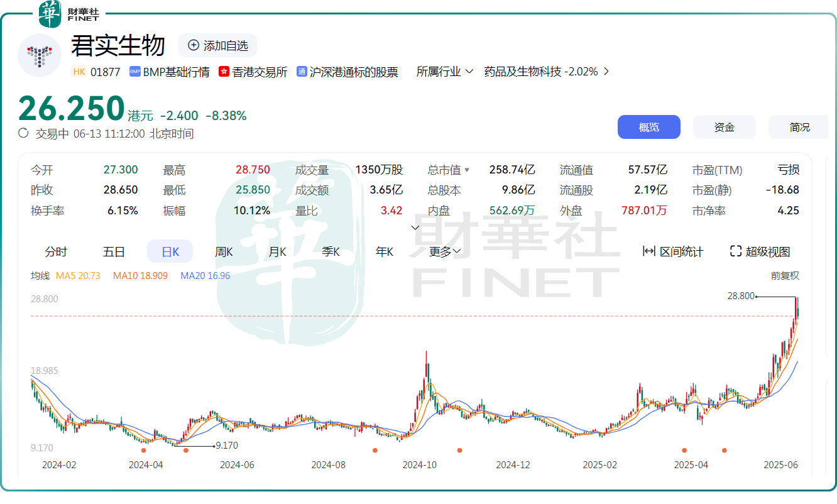Click the Hong Kong exchange flag icon
This screenshot has width=837, height=504.
224,72
